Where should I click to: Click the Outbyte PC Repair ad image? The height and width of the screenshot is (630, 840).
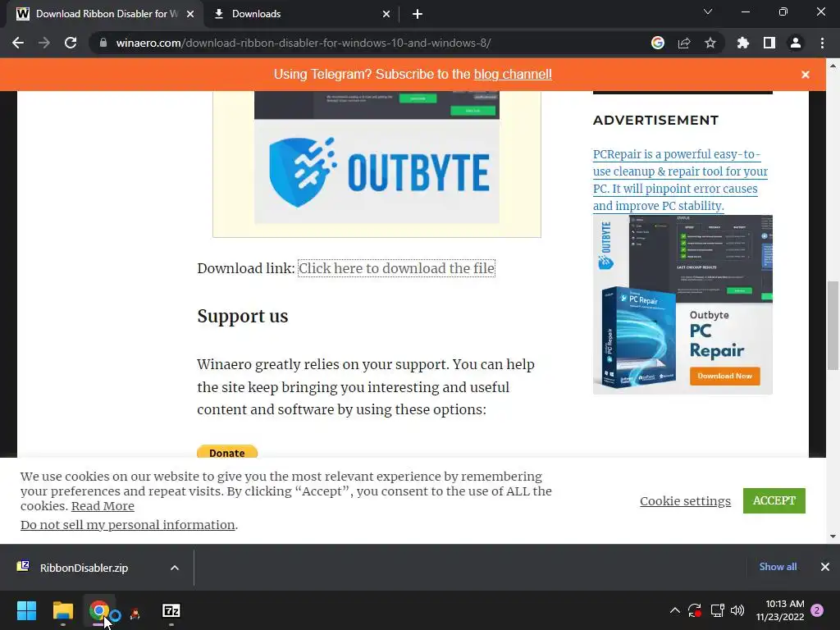682,305
